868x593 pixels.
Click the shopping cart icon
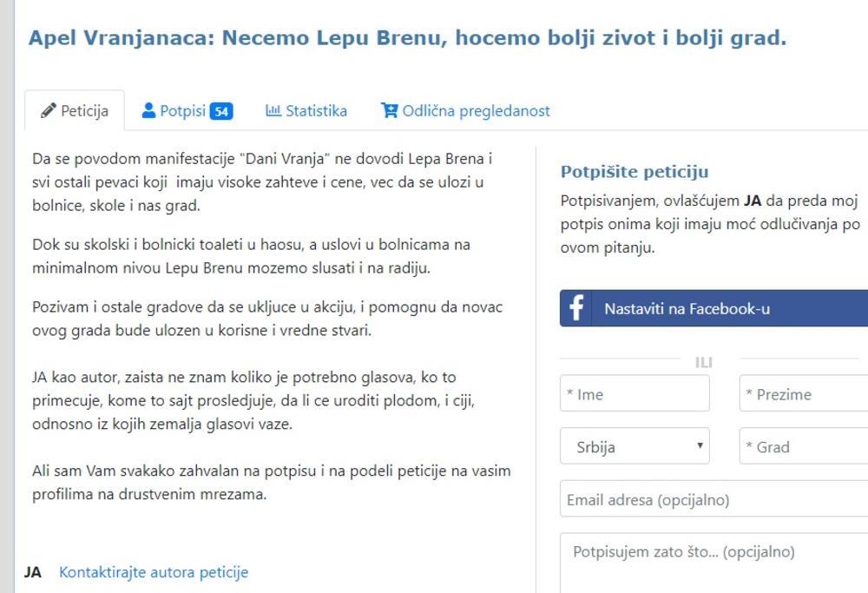point(389,110)
